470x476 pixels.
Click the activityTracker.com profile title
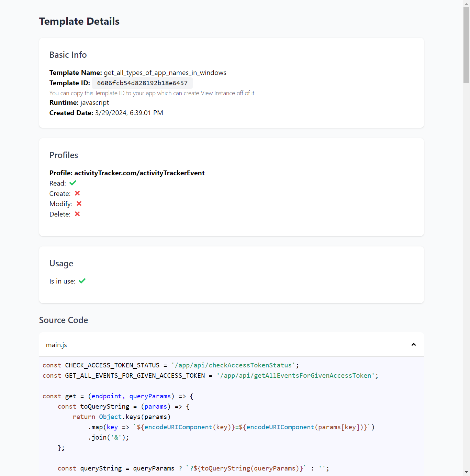127,173
